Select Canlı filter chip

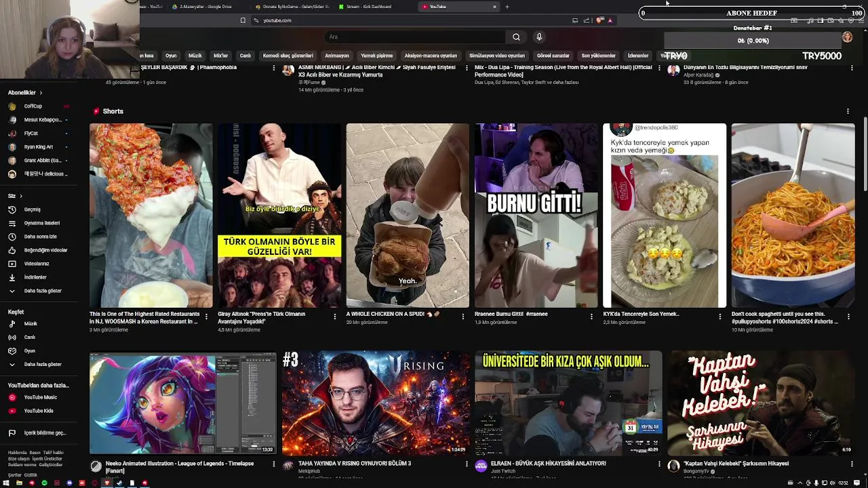click(245, 56)
